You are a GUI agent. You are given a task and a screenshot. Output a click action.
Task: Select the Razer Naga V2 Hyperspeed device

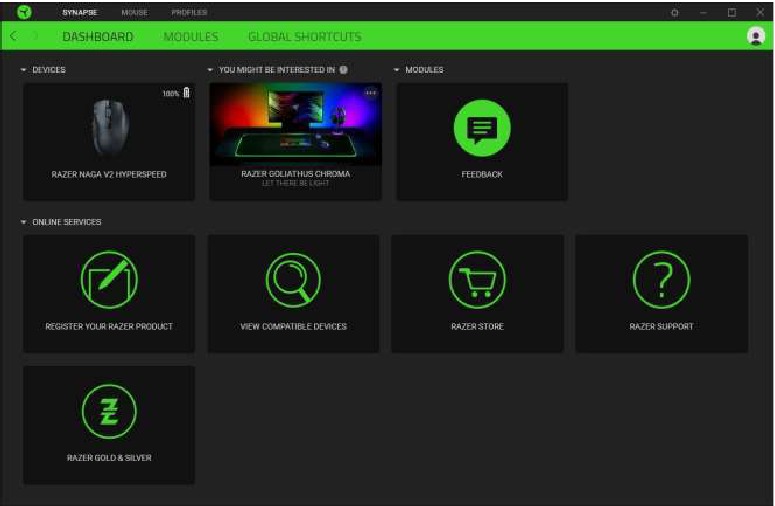pyautogui.click(x=109, y=140)
